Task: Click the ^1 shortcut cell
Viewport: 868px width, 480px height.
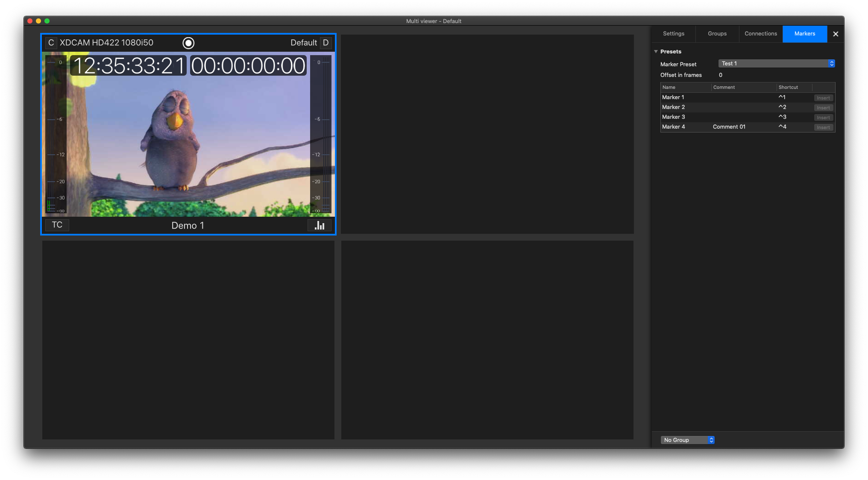Action: click(782, 97)
